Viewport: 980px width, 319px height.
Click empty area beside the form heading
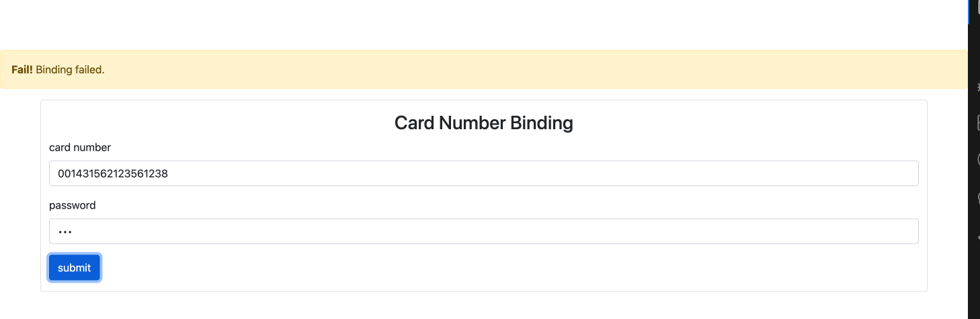click(x=739, y=123)
